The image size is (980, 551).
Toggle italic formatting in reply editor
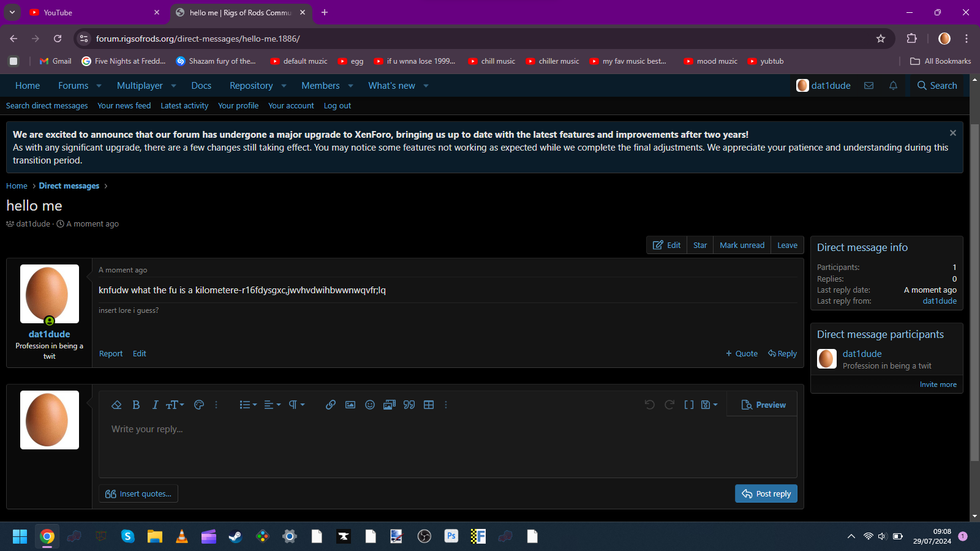click(155, 405)
